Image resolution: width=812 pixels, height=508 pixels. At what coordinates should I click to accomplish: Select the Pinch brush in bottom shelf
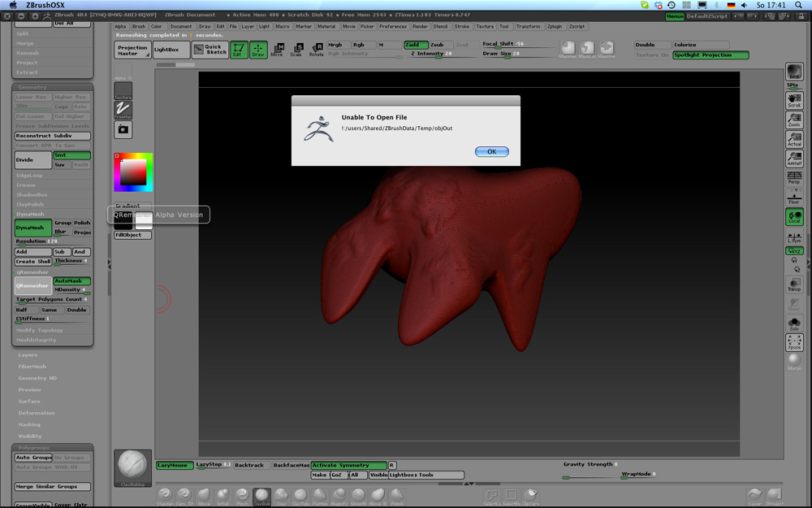coord(242,497)
